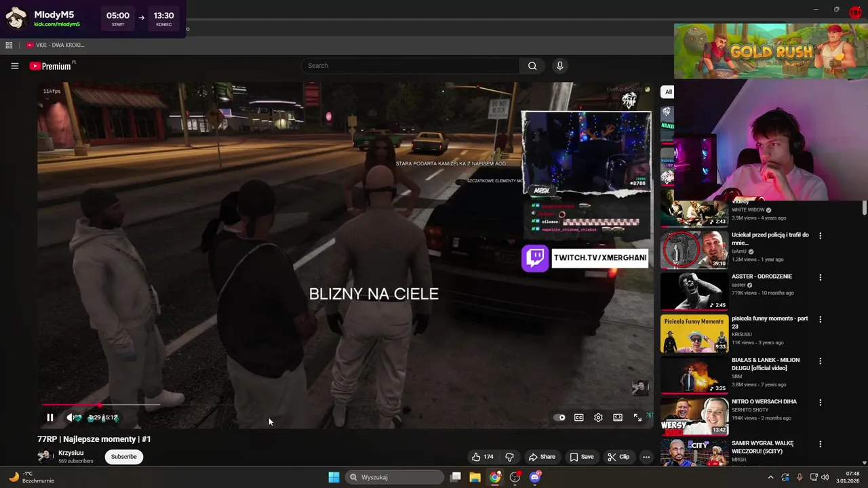Create a Clip of this video
Screen dimensions: 868x488
(x=618, y=457)
